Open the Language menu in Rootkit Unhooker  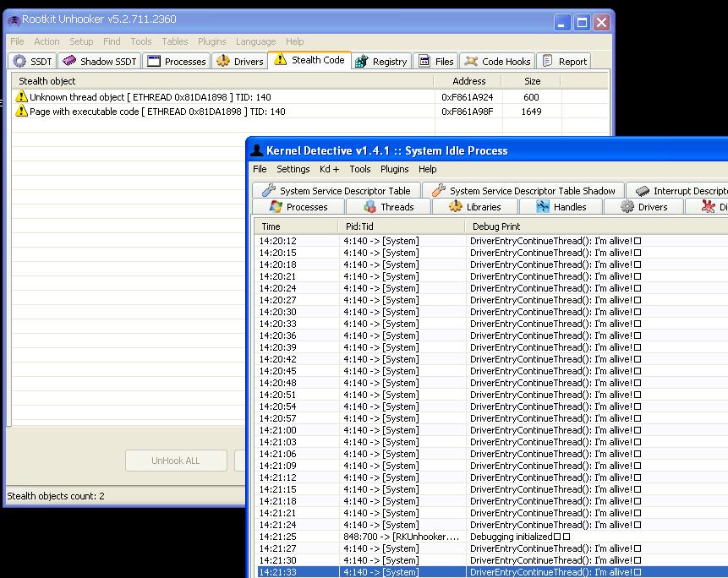point(255,41)
